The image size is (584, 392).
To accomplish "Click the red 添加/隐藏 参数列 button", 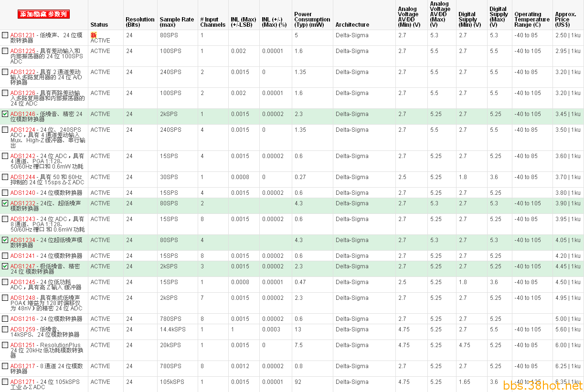I will [x=44, y=14].
